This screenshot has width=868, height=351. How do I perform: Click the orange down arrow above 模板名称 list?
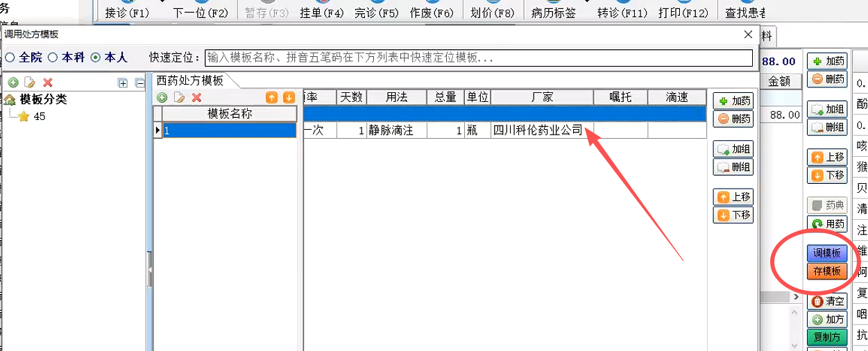(289, 98)
